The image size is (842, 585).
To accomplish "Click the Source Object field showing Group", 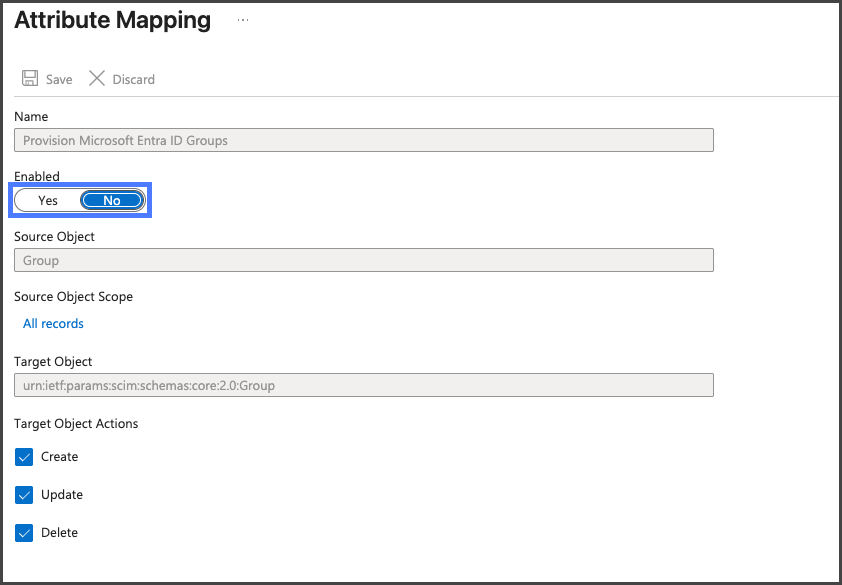I will 364,261.
